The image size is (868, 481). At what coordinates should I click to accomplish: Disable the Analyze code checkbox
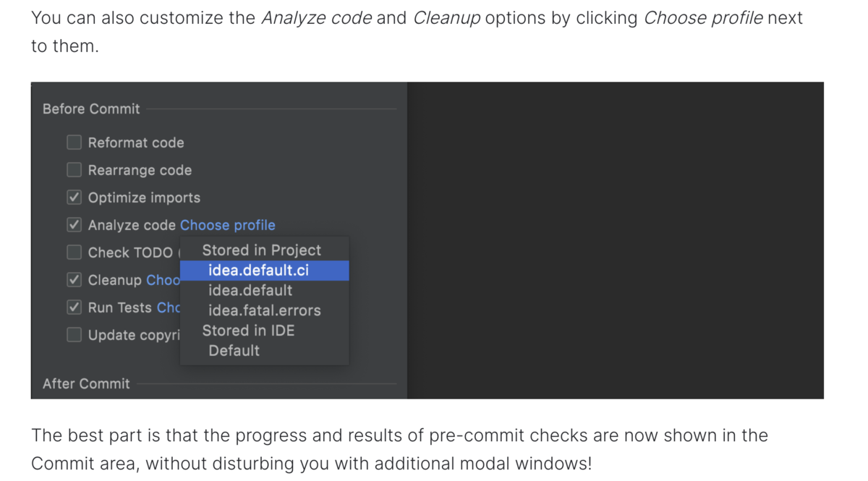(74, 225)
